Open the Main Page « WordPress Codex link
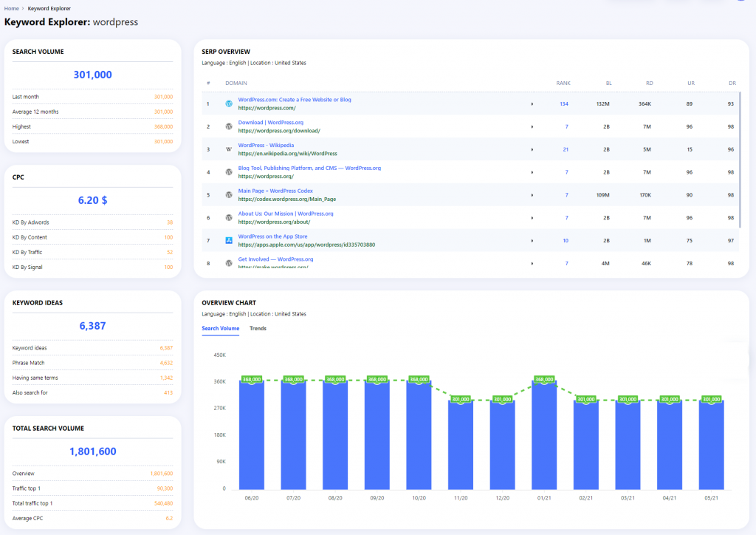 click(275, 191)
